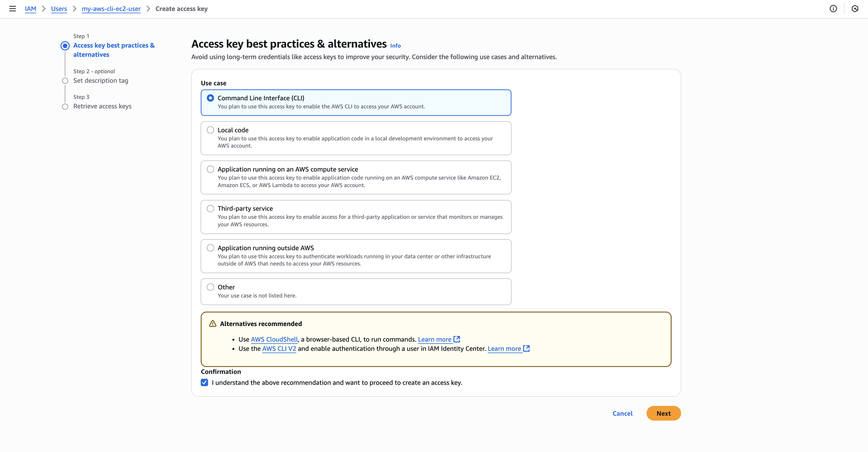Click the Confirmation heading
This screenshot has height=452, width=868.
tap(221, 372)
